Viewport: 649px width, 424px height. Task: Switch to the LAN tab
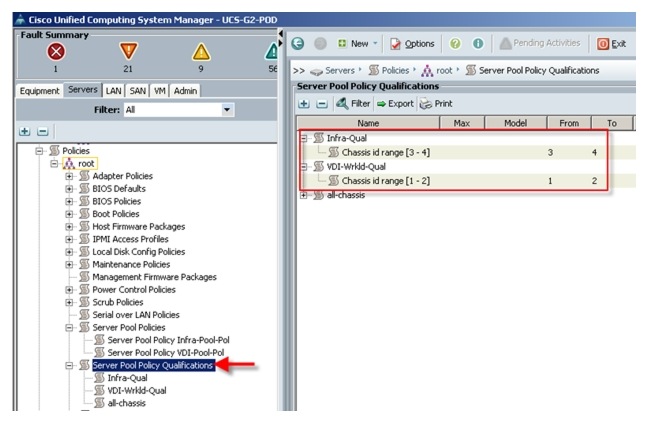click(x=113, y=91)
